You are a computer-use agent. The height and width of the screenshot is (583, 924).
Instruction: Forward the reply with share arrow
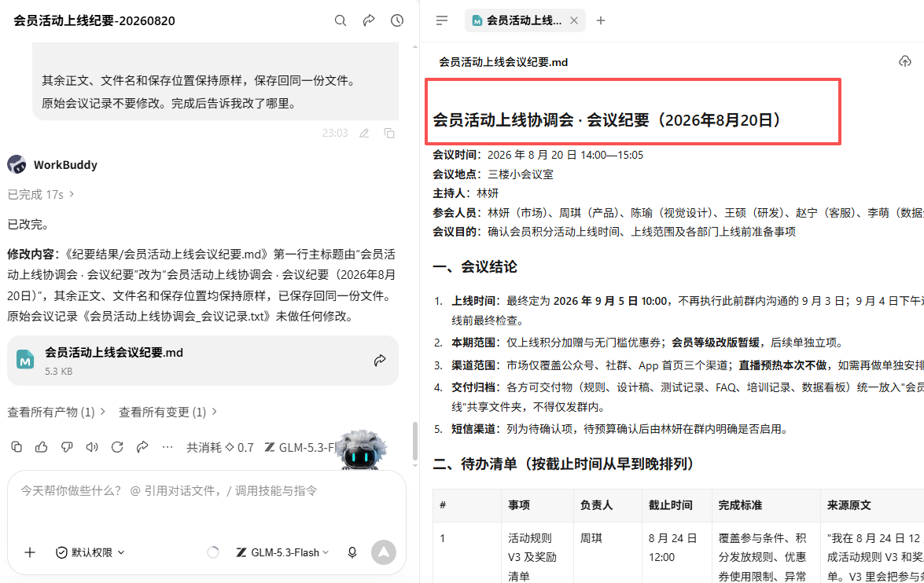tap(142, 447)
